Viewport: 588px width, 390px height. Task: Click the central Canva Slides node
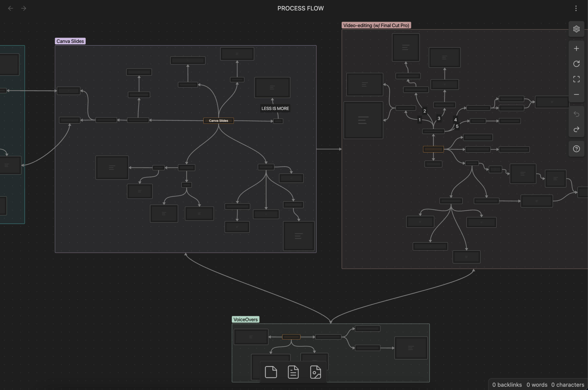pos(218,121)
